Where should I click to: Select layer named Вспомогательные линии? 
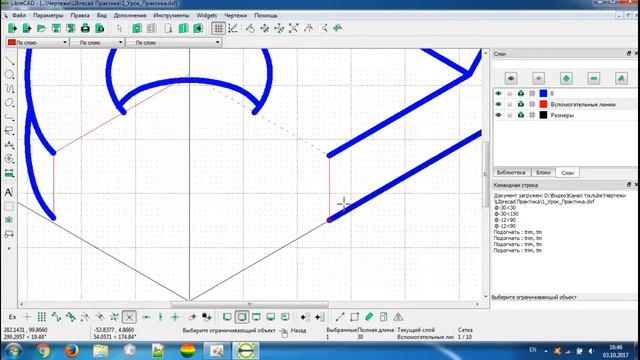[583, 104]
